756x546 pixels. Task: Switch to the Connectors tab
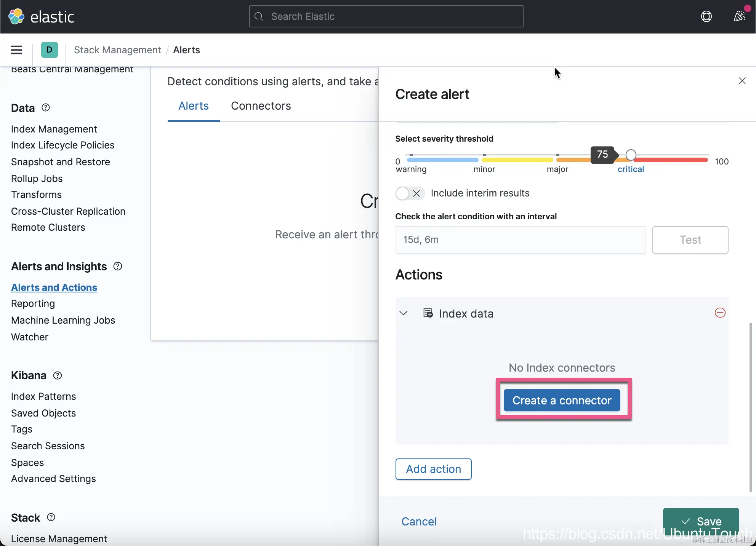tap(261, 106)
